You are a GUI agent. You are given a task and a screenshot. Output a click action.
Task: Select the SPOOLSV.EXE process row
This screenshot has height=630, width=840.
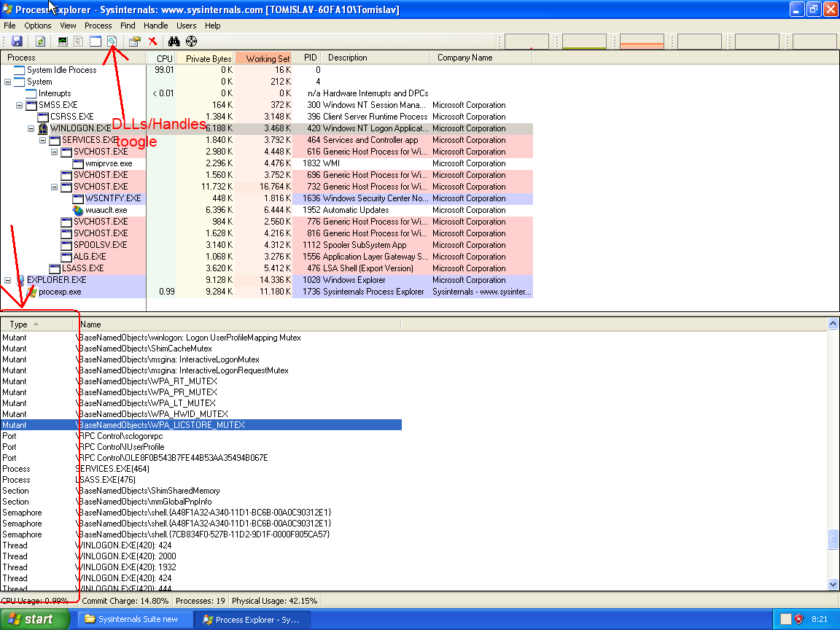(266, 245)
